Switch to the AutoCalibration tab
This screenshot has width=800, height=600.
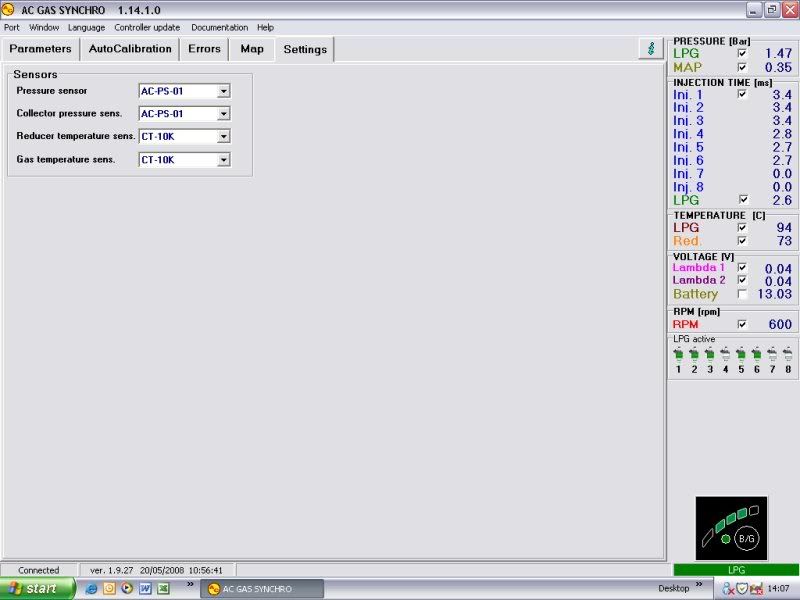130,49
